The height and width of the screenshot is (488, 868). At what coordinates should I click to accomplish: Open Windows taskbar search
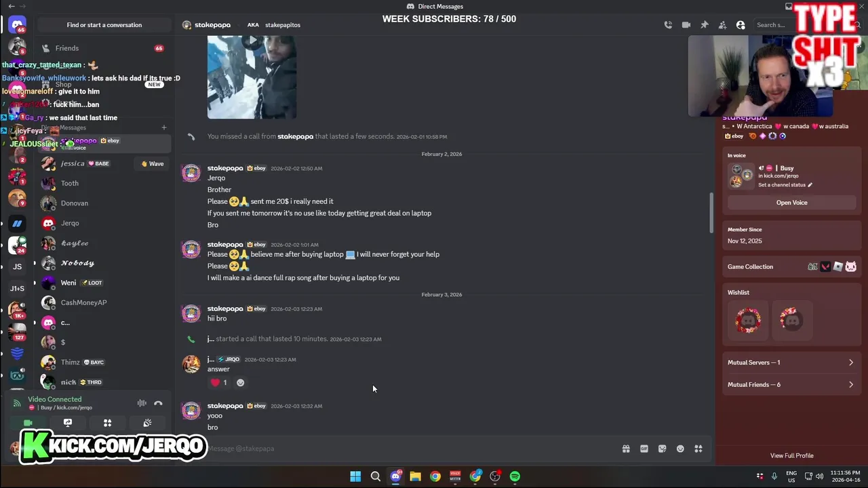tap(376, 476)
